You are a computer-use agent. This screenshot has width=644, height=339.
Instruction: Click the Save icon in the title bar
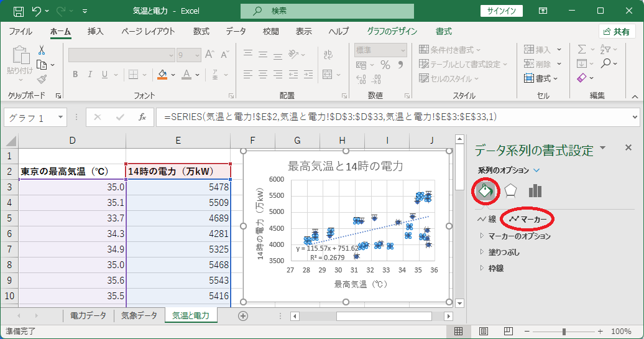click(19, 11)
